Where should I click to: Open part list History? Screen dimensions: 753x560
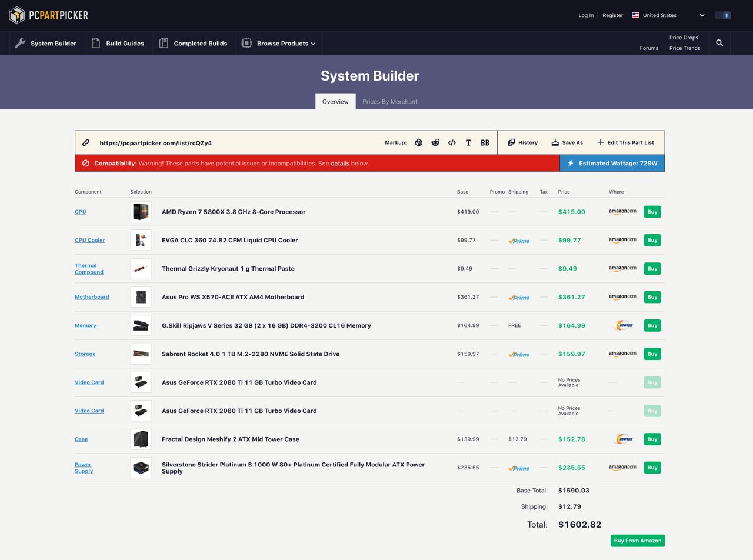tap(522, 142)
